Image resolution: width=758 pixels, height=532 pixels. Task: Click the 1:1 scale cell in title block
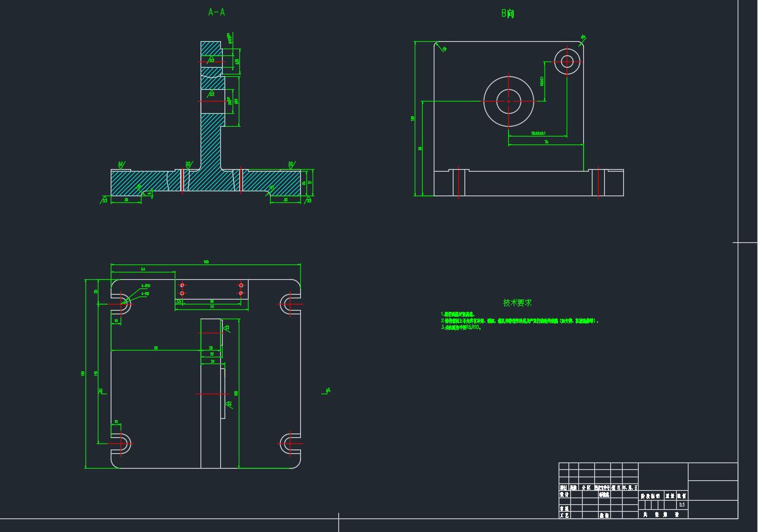pyautogui.click(x=681, y=505)
